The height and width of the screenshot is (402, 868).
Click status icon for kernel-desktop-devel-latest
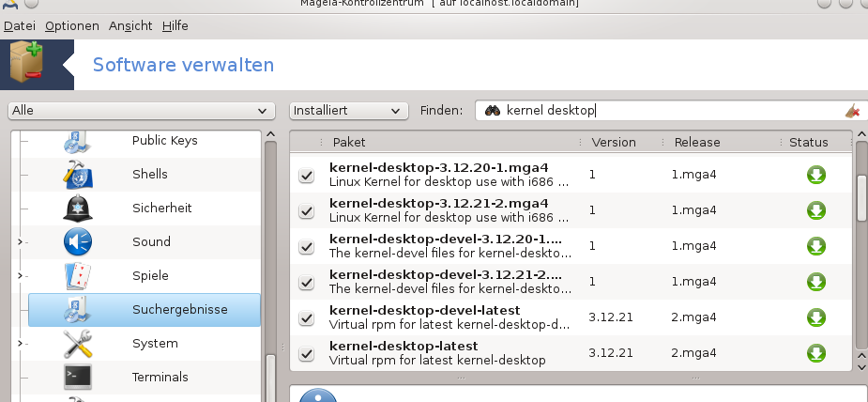(816, 317)
